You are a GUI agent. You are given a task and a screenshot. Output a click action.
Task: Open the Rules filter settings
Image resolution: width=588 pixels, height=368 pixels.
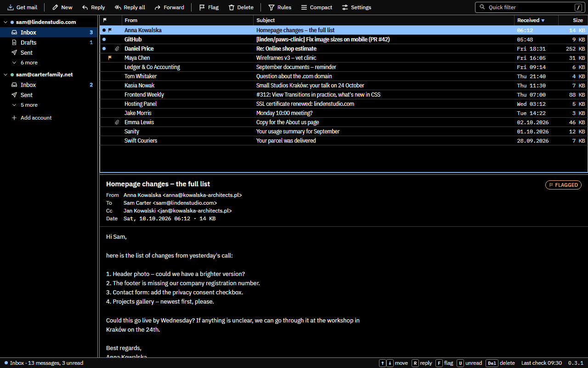coord(279,7)
